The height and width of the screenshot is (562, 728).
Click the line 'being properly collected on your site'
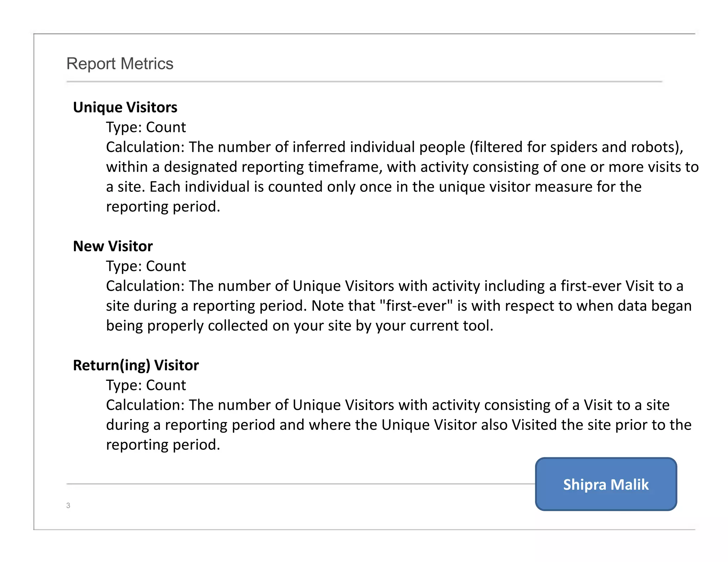(x=300, y=326)
